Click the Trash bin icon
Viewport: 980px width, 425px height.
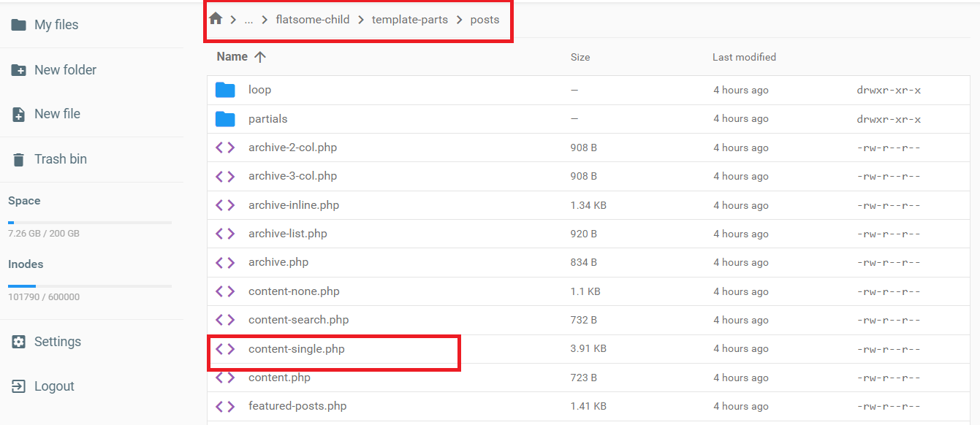point(18,159)
